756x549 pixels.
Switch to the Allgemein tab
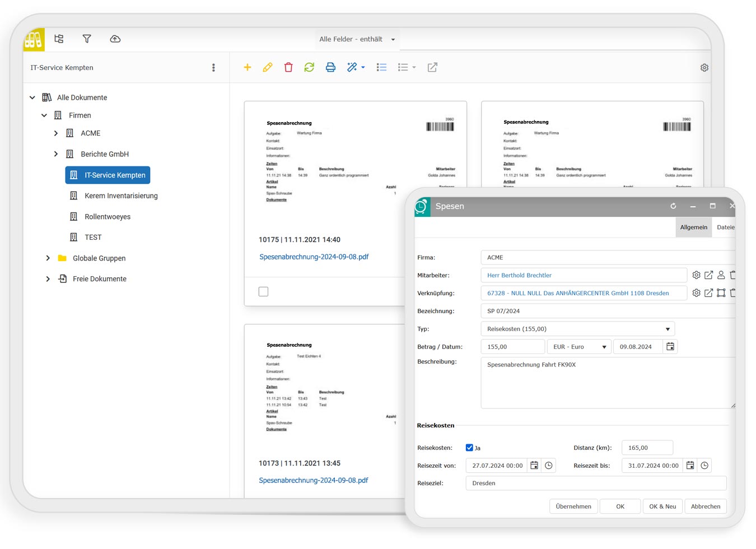tap(693, 227)
